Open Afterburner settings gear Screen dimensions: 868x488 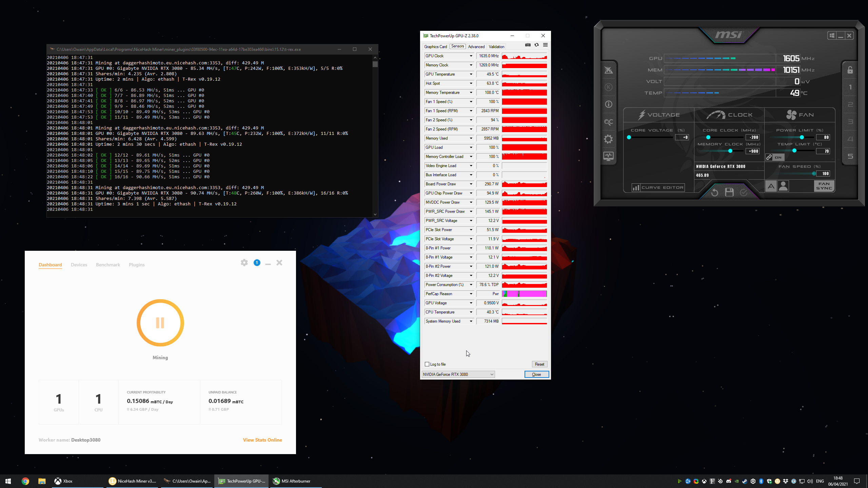pyautogui.click(x=609, y=139)
